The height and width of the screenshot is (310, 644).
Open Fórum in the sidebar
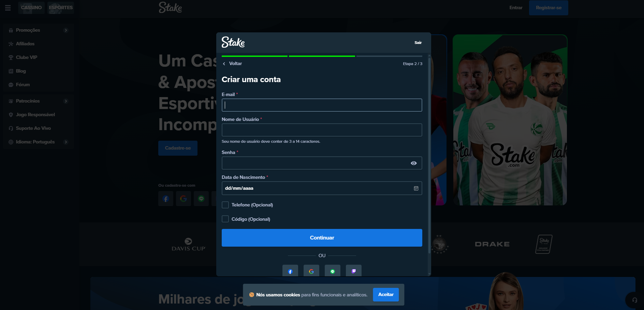39,85
